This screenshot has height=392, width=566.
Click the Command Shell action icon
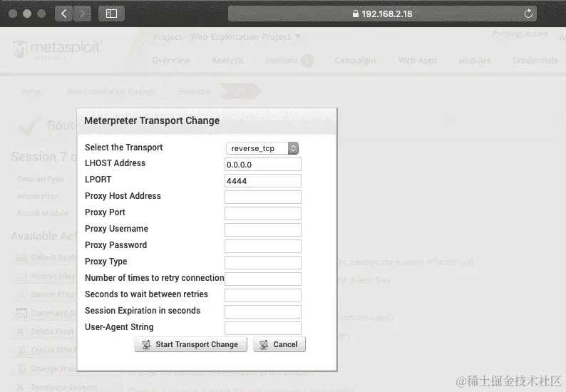click(21, 313)
